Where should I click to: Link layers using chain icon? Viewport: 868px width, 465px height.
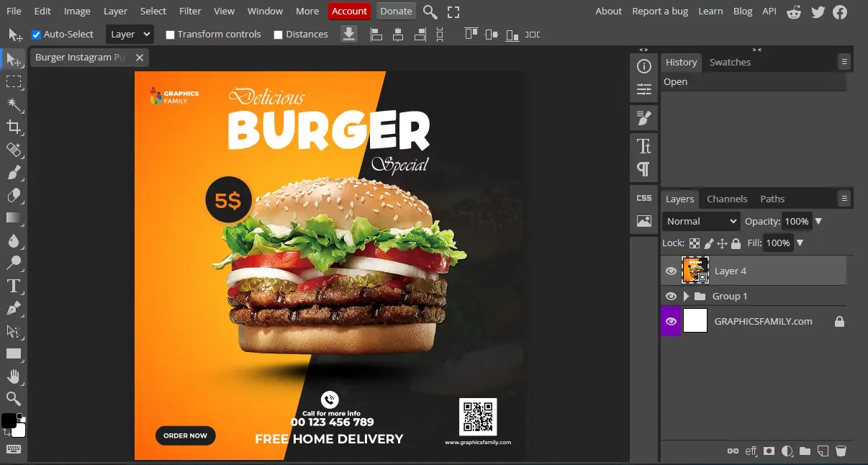tap(733, 451)
